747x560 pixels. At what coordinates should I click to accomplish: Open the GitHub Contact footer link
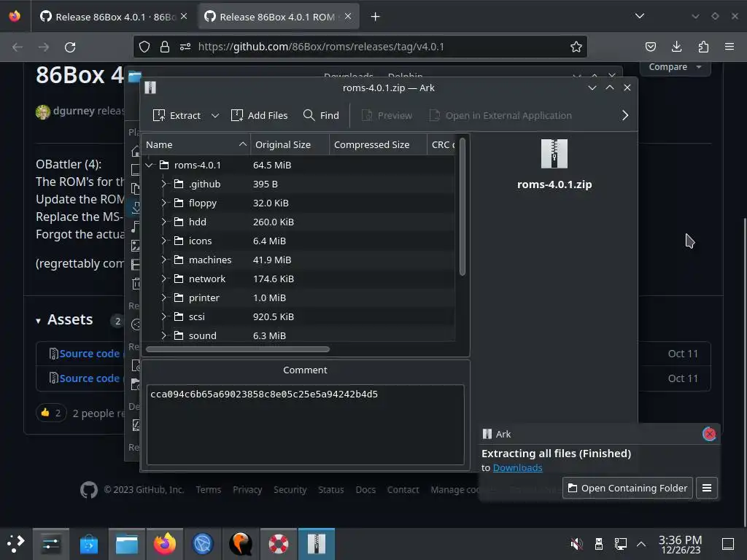coord(403,489)
